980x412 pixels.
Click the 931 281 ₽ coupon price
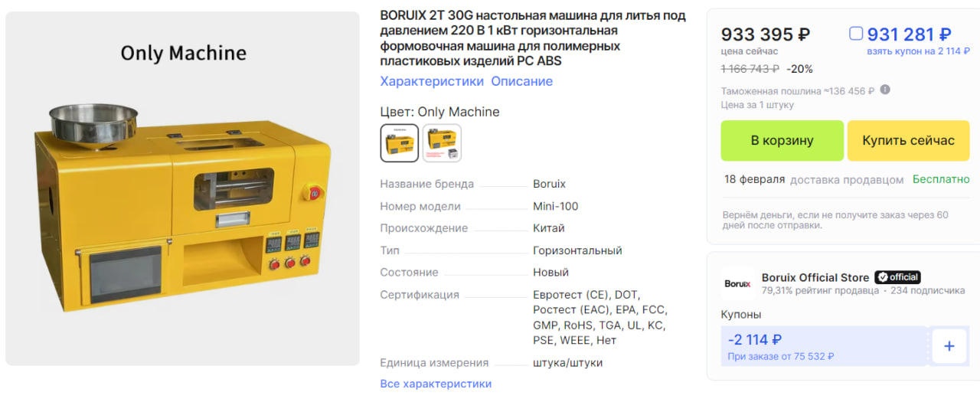point(909,34)
